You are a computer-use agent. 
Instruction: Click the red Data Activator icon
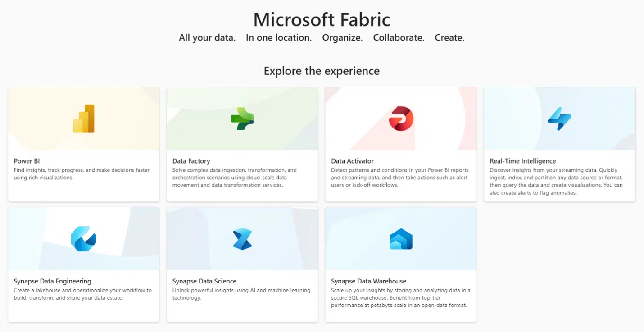click(x=401, y=119)
